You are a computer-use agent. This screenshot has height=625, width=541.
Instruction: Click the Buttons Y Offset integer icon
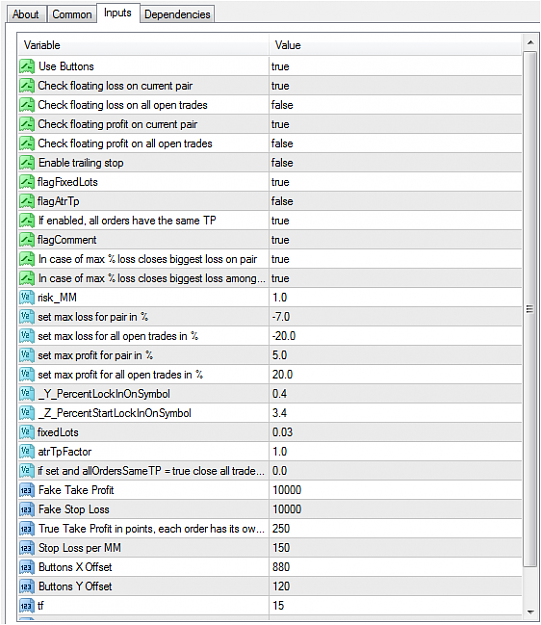[27, 586]
